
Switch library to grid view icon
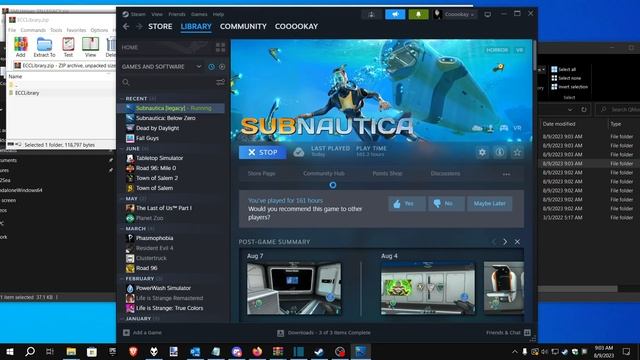pyautogui.click(x=220, y=47)
